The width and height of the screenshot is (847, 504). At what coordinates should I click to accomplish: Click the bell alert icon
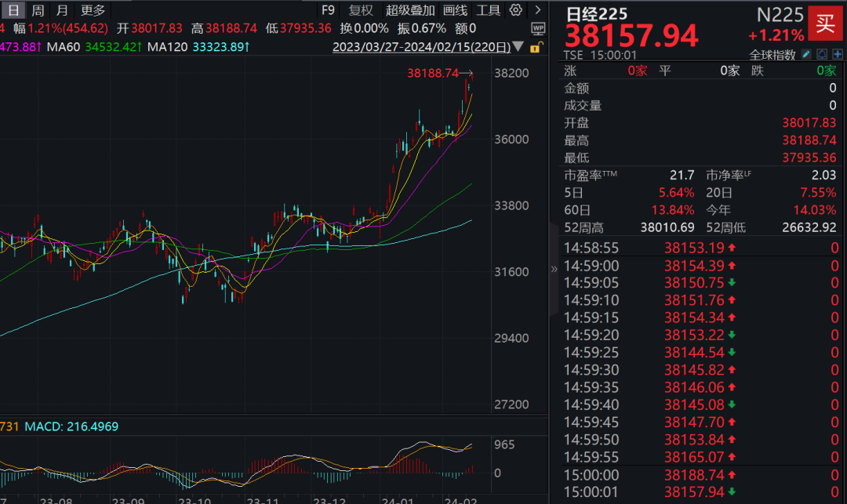point(822,55)
